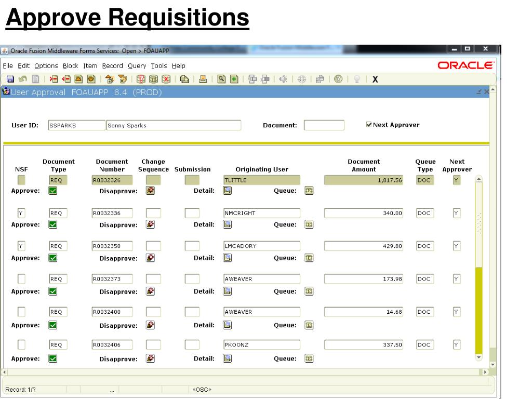Viewport: 532px width, 399px height.
Task: Open Queue icon for document R0032400
Action: [309, 325]
